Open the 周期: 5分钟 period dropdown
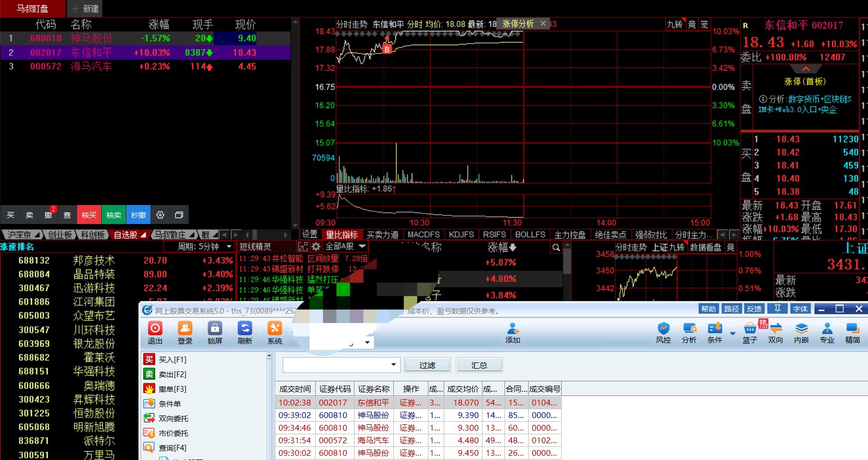 click(x=199, y=247)
